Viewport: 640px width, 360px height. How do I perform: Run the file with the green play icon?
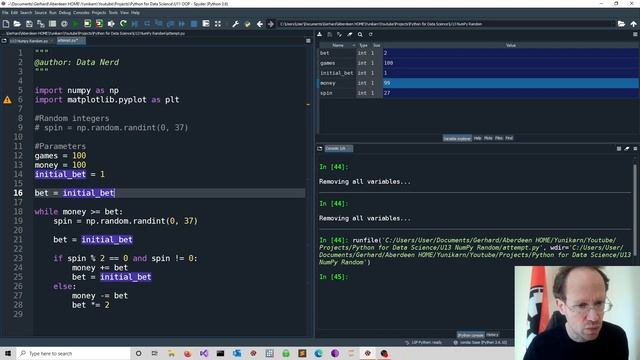tap(76, 24)
